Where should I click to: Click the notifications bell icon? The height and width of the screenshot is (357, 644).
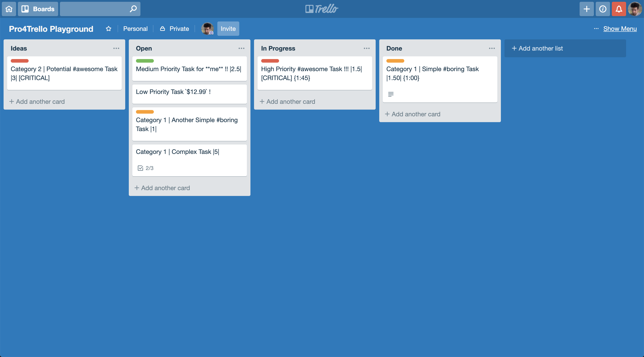(x=619, y=8)
